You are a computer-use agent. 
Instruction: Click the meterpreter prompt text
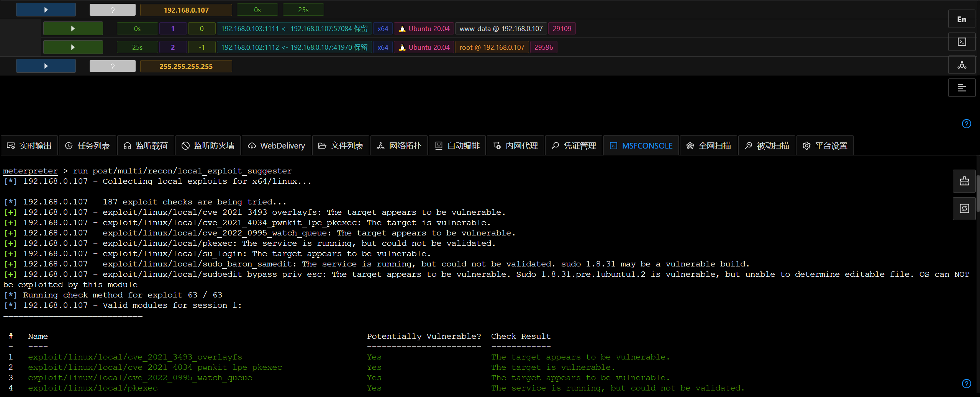(x=30, y=171)
